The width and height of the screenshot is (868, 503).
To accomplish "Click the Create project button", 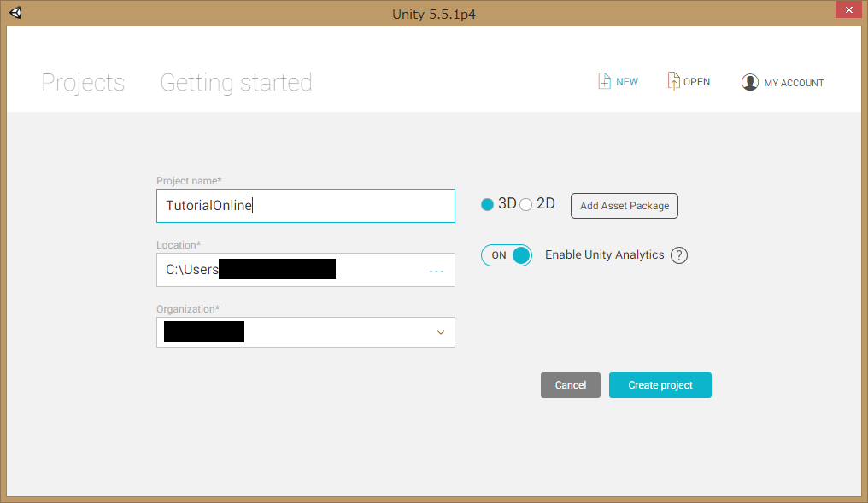I will 660,385.
